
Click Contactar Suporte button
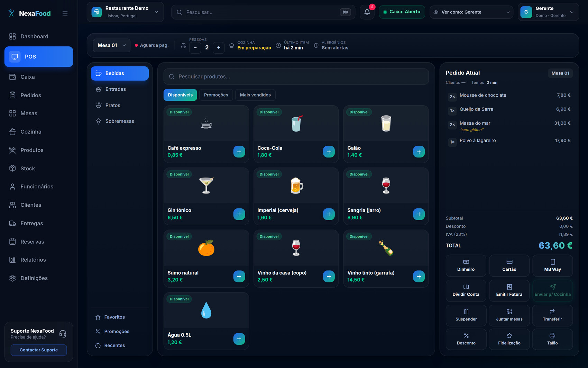pos(39,350)
